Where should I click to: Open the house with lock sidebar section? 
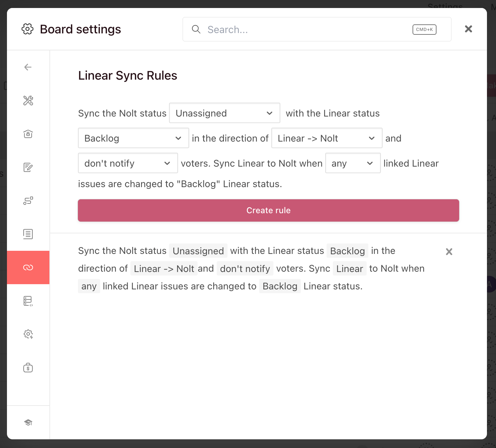pyautogui.click(x=28, y=134)
